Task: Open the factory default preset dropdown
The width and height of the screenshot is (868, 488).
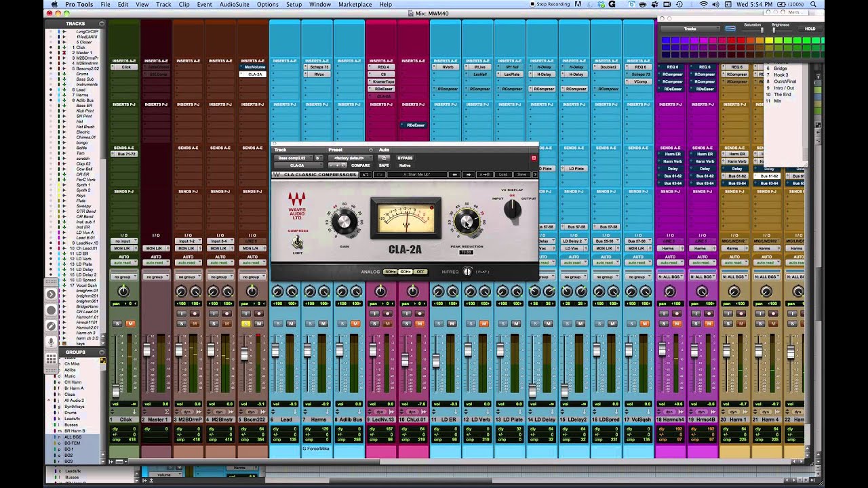Action: click(350, 158)
